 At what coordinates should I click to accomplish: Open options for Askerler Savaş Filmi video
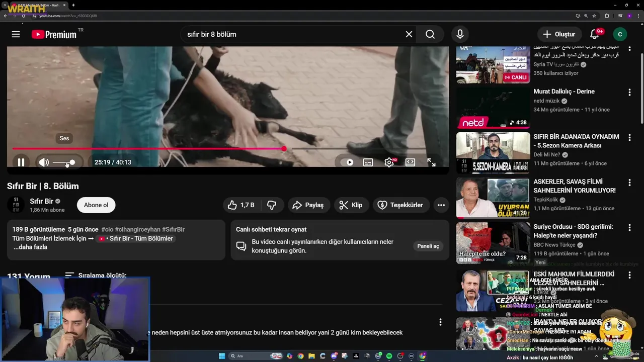click(629, 183)
